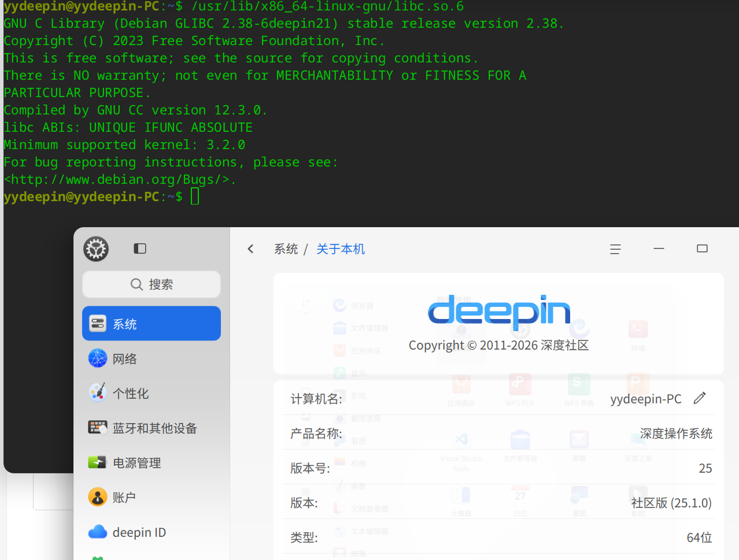
Task: Click the terminal command prompt cursor
Action: coord(195,196)
